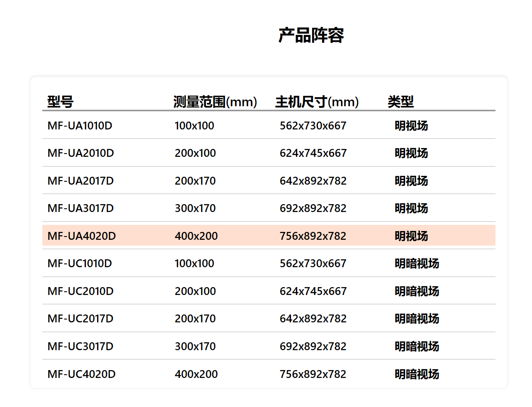Select model MF-UC3017D
The height and width of the screenshot is (407, 532).
click(x=81, y=346)
